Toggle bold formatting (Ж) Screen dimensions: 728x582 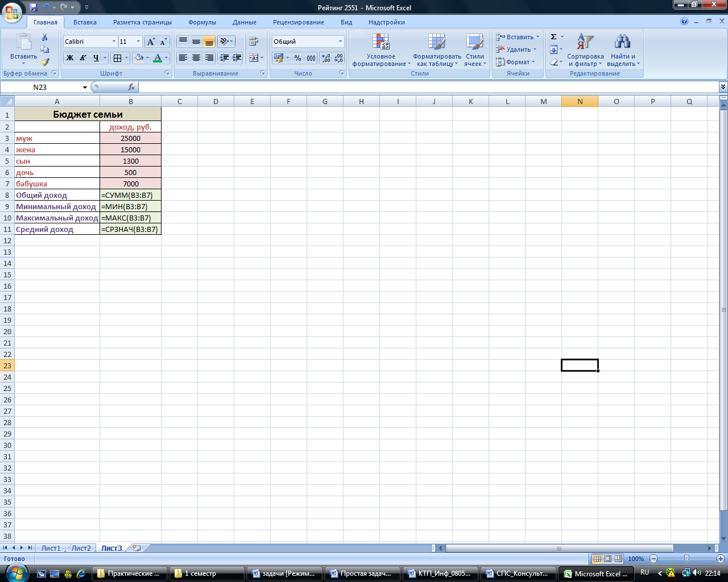pos(70,58)
